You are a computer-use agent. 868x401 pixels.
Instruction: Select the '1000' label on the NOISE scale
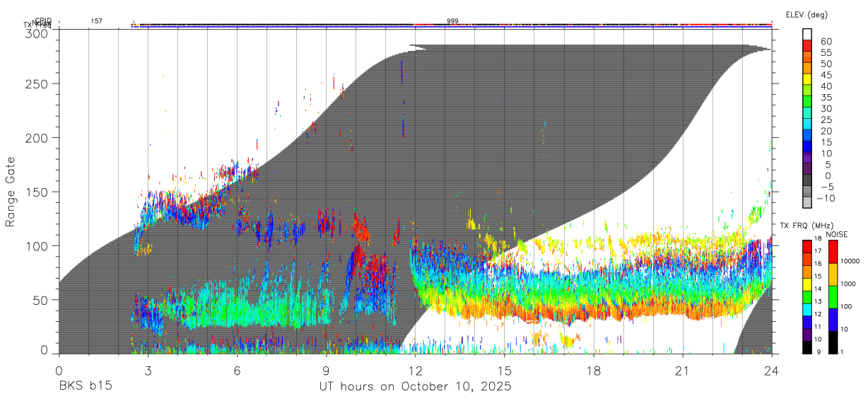[847, 284]
